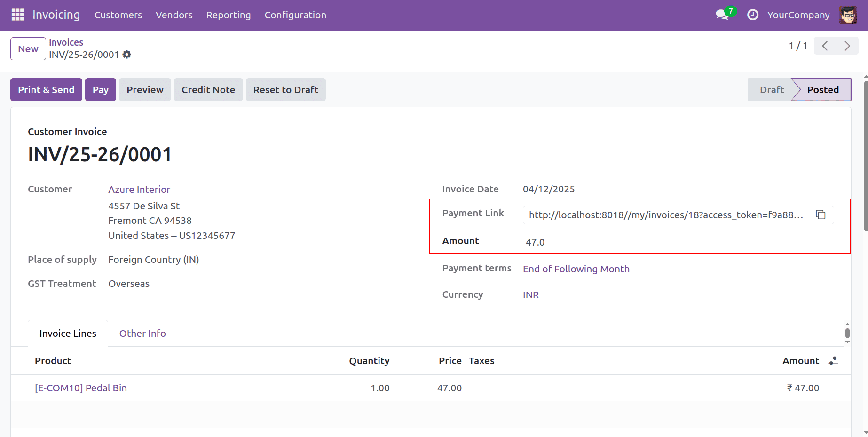868x437 pixels.
Task: Click the Taxes column header
Action: coord(481,361)
